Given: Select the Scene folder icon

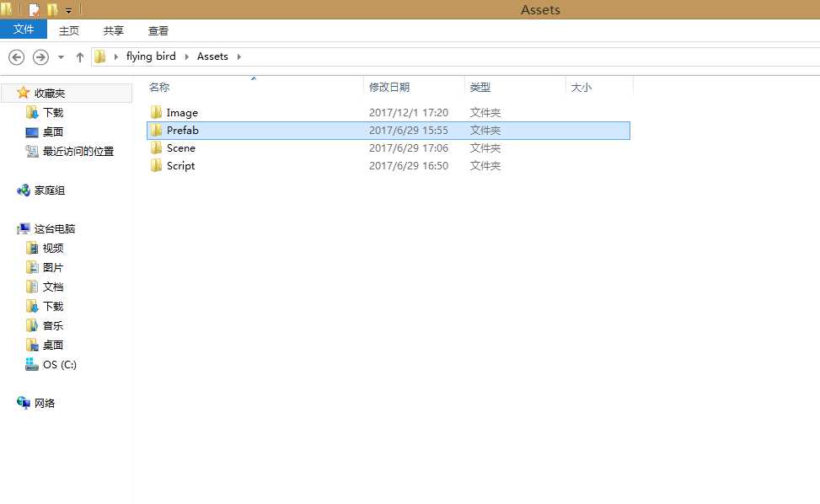Looking at the screenshot, I should [156, 147].
